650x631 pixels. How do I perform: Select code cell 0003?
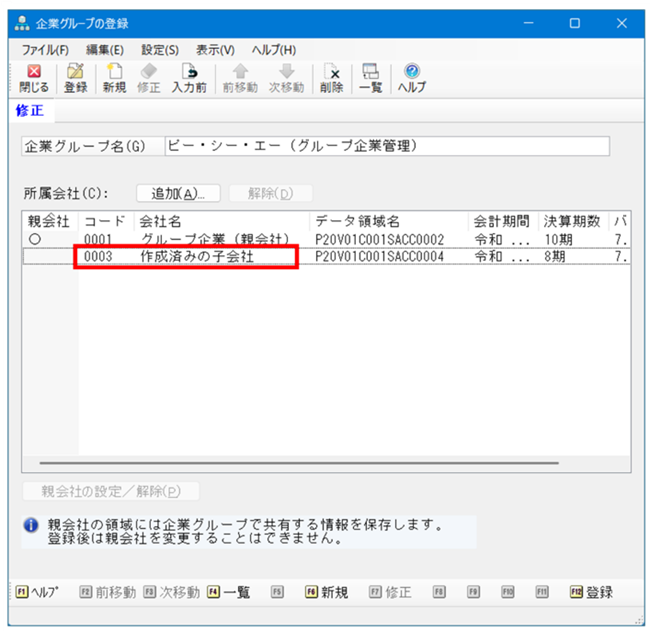click(x=98, y=257)
